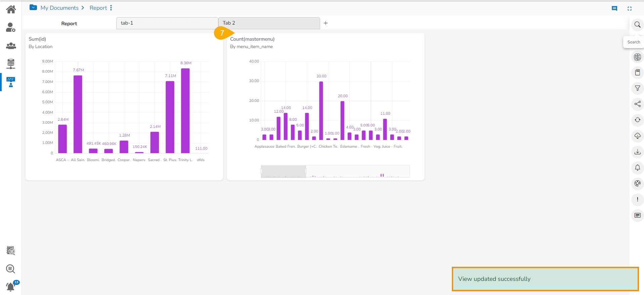The height and width of the screenshot is (295, 644).
Task: Click the My Documents breadcrumb link
Action: [59, 8]
